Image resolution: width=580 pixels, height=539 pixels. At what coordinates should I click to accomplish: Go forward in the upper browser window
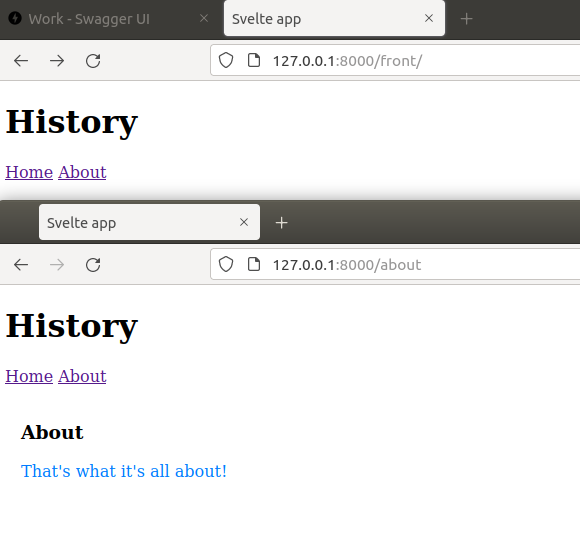57,61
